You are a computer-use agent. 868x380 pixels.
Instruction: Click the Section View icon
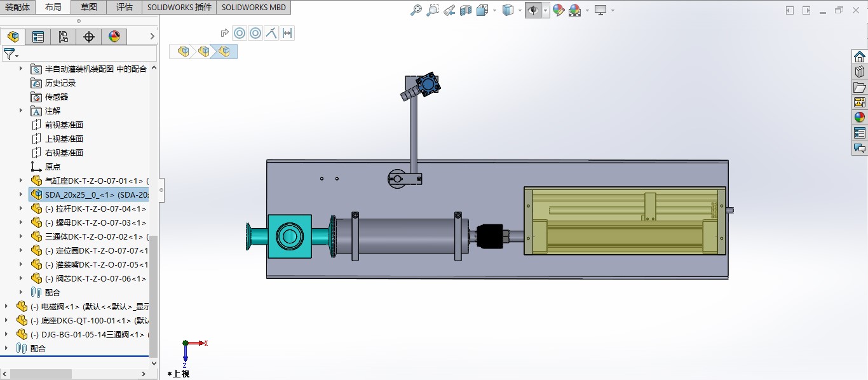click(466, 10)
